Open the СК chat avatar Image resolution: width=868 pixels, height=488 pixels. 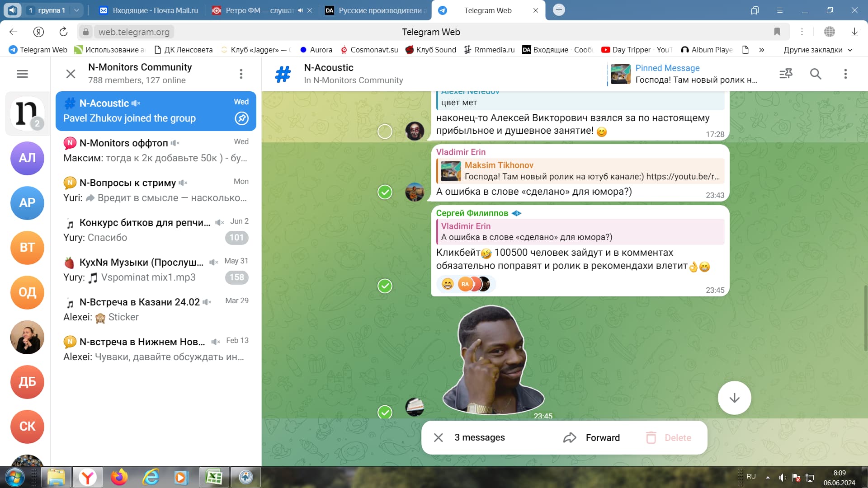[x=27, y=427]
